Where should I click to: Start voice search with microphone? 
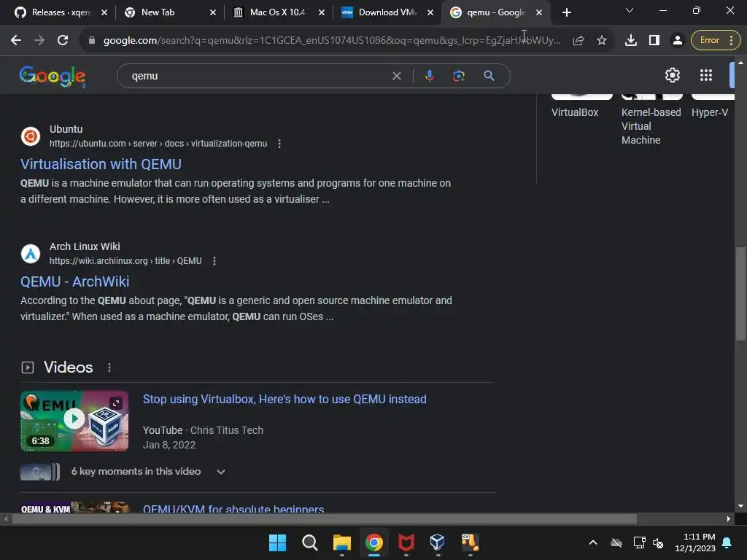429,76
